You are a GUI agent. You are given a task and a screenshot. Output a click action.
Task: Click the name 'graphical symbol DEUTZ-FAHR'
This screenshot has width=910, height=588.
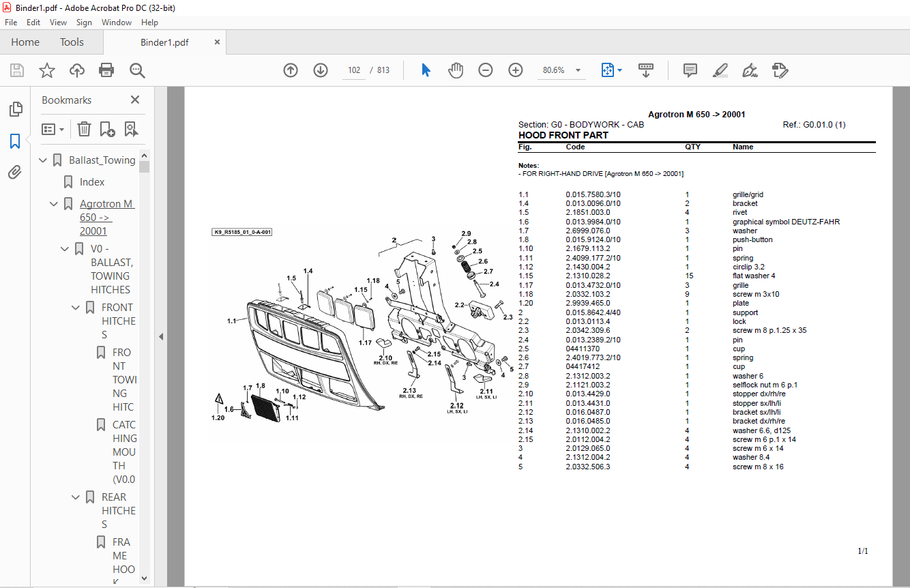click(786, 222)
